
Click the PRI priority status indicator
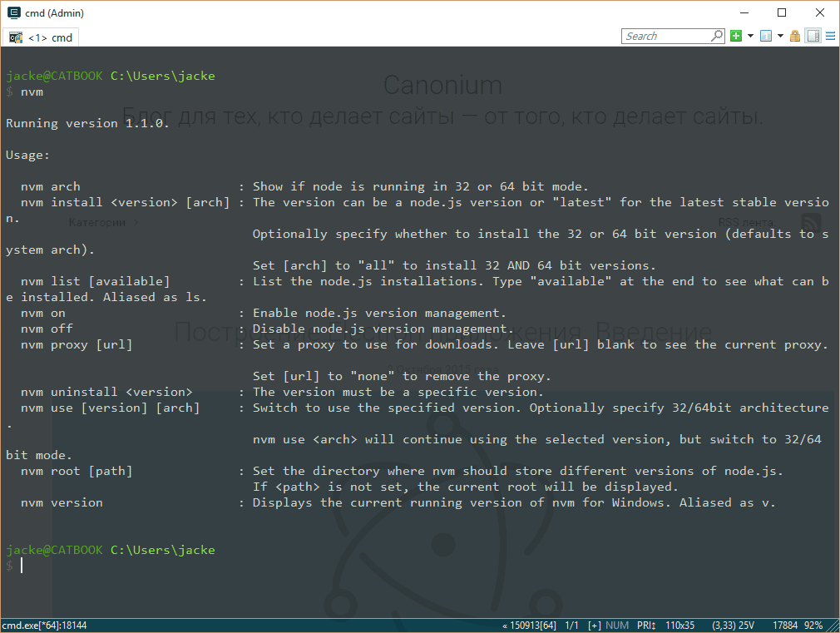coord(646,625)
